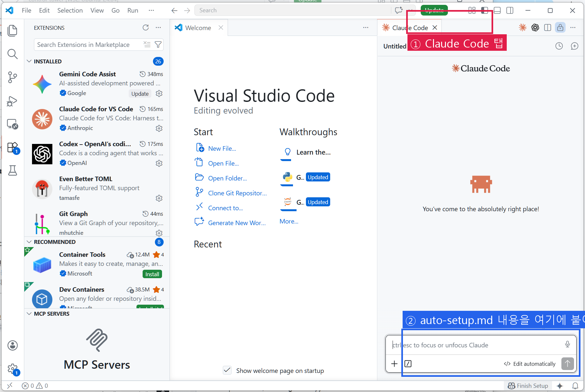The image size is (585, 392).
Task: Open the View menu
Action: (x=97, y=10)
